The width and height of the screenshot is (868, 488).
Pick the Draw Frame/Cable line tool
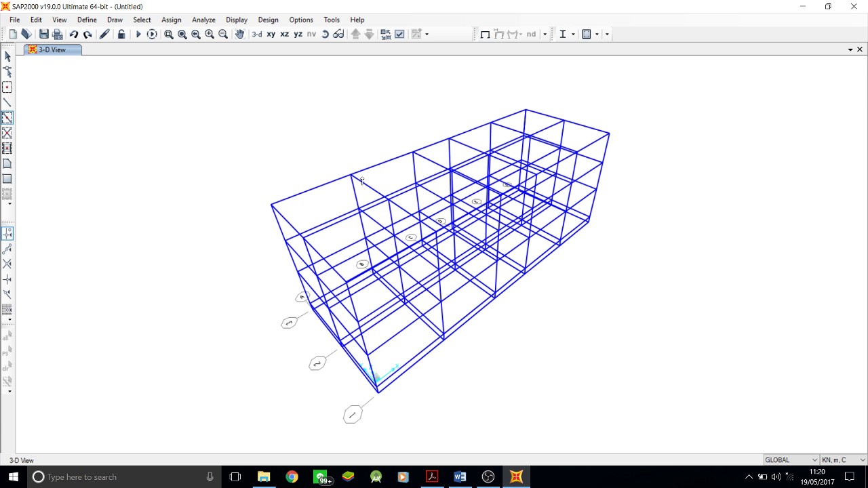coord(7,103)
